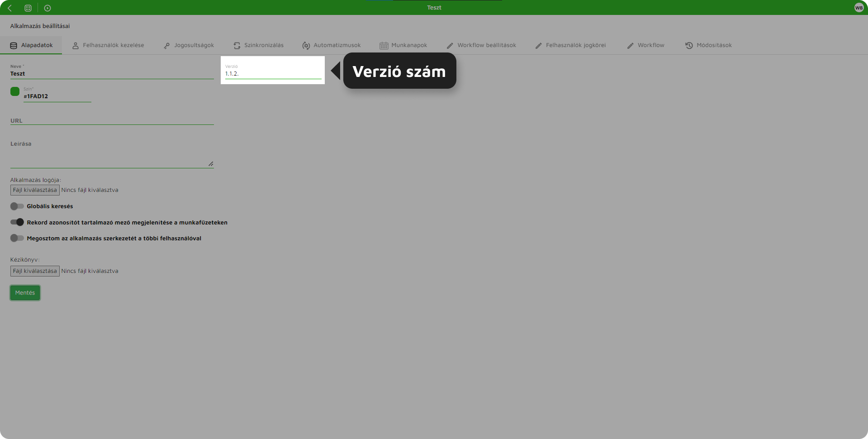The image size is (868, 439).
Task: Click the key icon beside Jogosultságok
Action: 167,46
